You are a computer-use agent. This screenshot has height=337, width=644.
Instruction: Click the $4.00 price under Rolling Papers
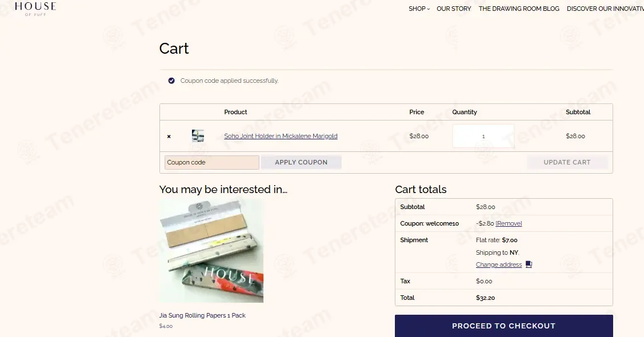[166, 326]
